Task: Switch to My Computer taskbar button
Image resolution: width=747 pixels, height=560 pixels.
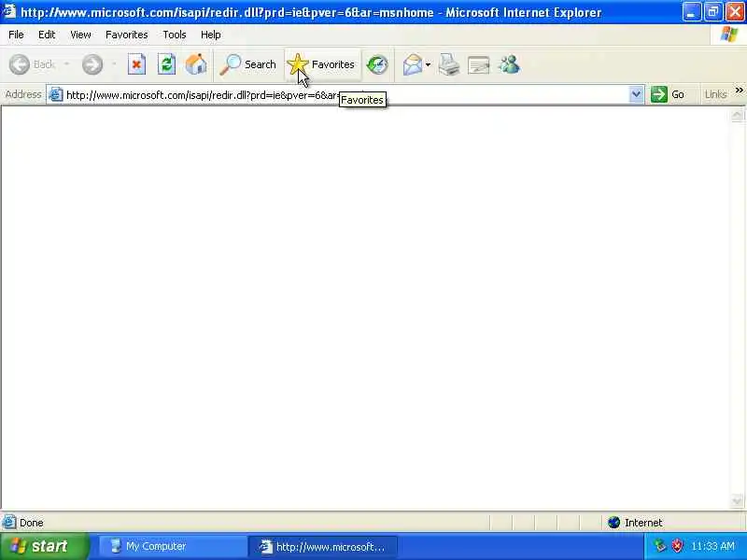Action: [172, 546]
